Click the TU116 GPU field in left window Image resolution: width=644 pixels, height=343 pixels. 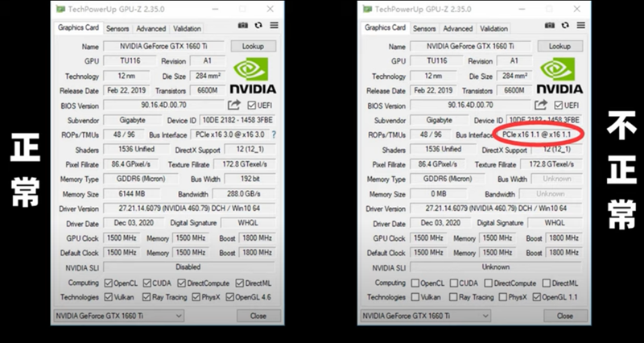(130, 61)
